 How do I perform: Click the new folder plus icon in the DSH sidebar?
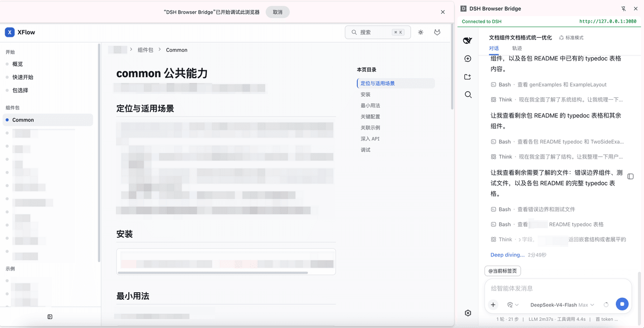(x=468, y=77)
